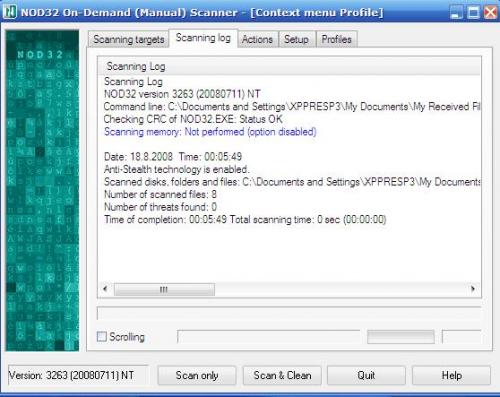Start scan with Scan only button
Viewport: 500px width, 397px height.
tap(197, 375)
